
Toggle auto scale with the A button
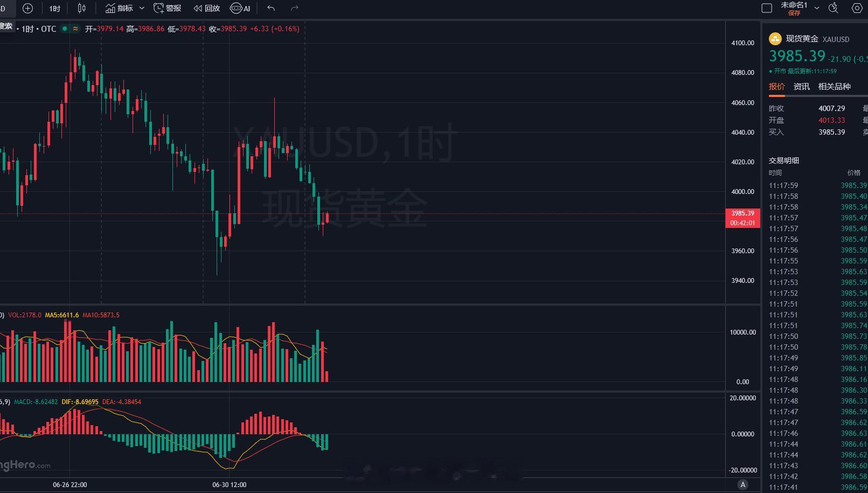(743, 484)
